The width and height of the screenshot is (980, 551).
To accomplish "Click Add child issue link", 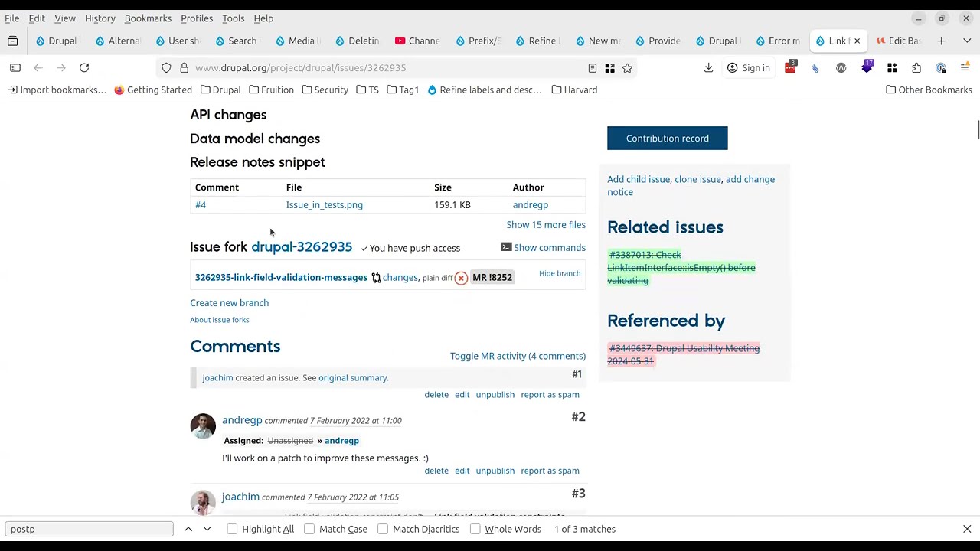I will (639, 179).
